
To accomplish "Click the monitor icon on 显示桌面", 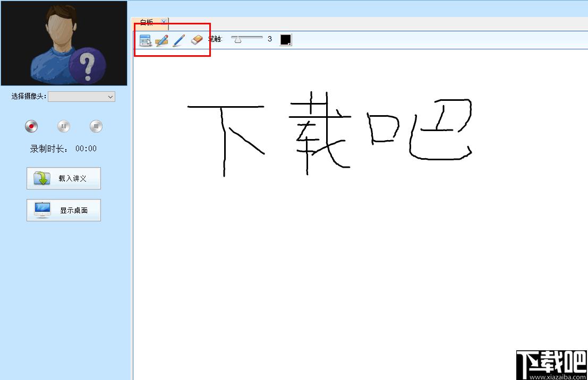I will pyautogui.click(x=42, y=210).
